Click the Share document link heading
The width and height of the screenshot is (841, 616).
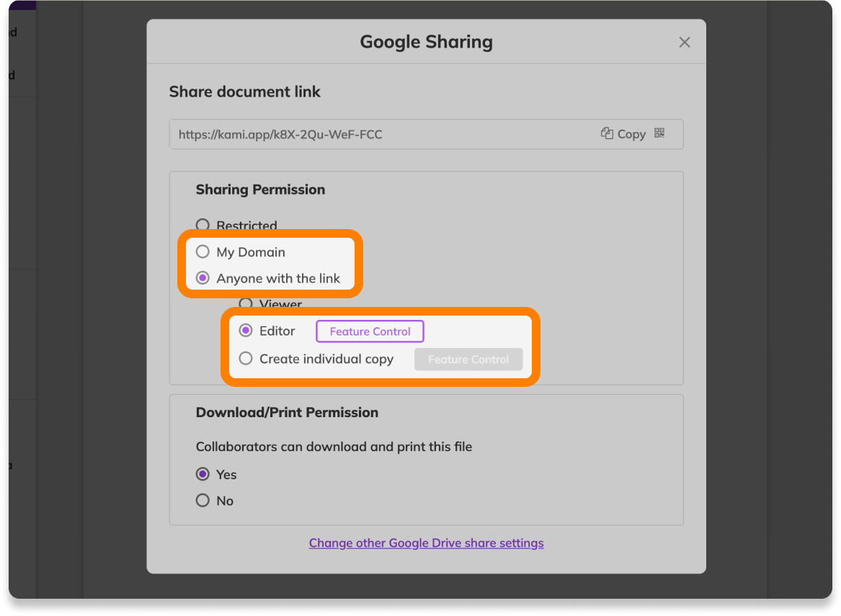(x=244, y=91)
